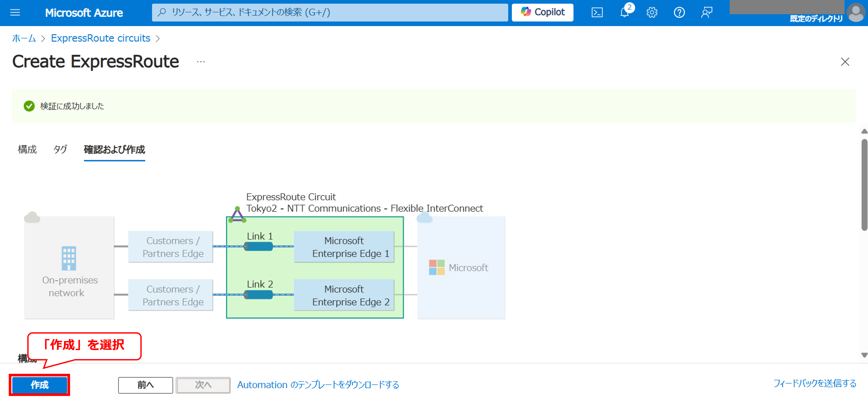
Task: Open the notifications bell
Action: coord(624,13)
